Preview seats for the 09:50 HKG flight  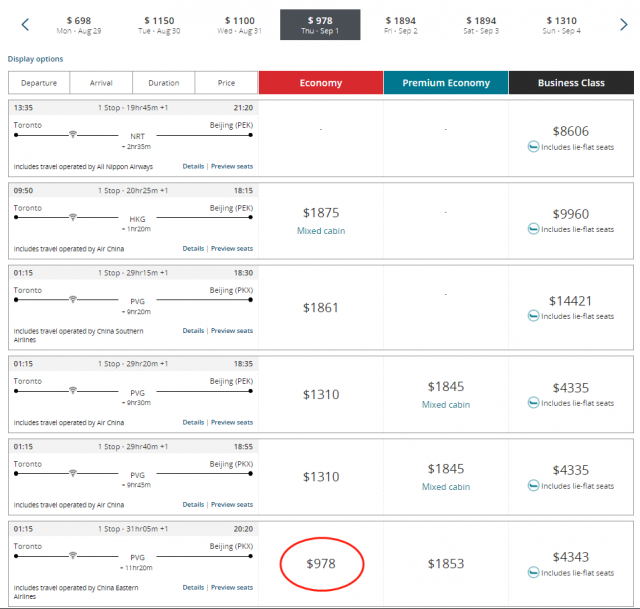point(232,249)
